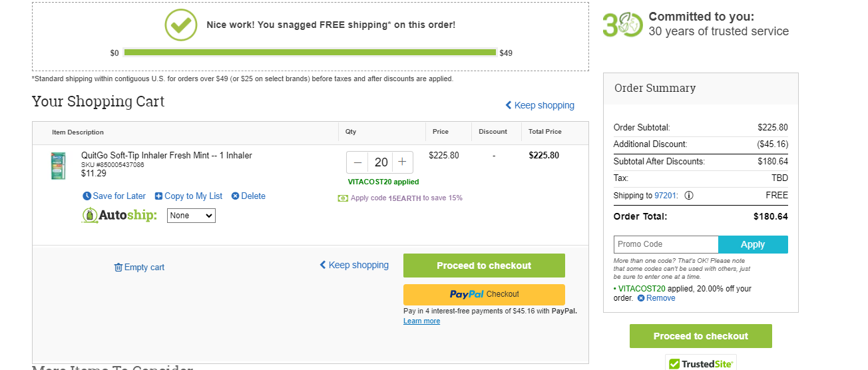Viewport: 868px width, 370px height.
Task: Click the Autoship logo icon
Action: click(x=90, y=216)
